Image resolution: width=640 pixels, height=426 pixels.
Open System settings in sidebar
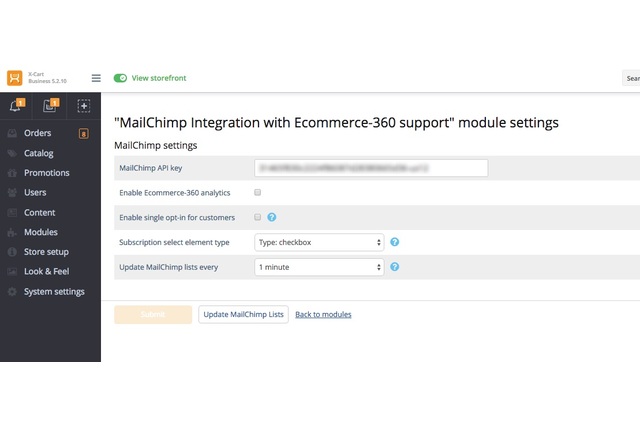point(54,292)
